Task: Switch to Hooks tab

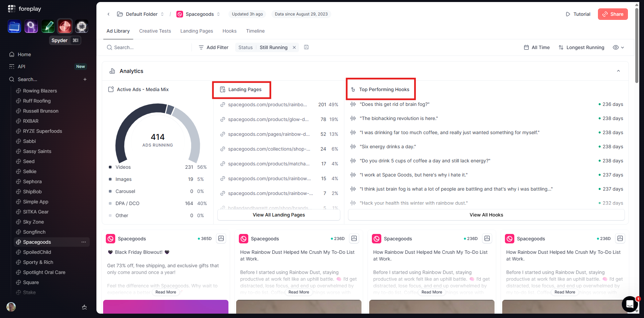Action: 229,31
